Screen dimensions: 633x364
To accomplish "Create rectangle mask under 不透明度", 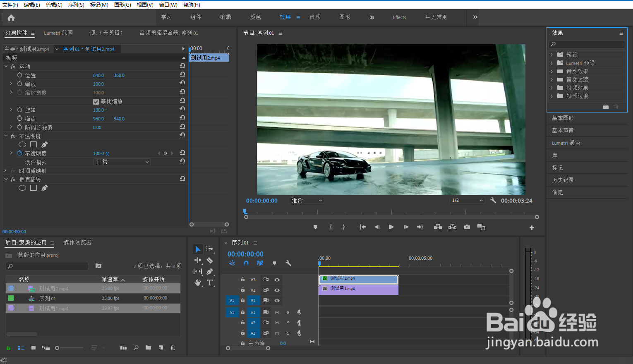I will (x=34, y=144).
